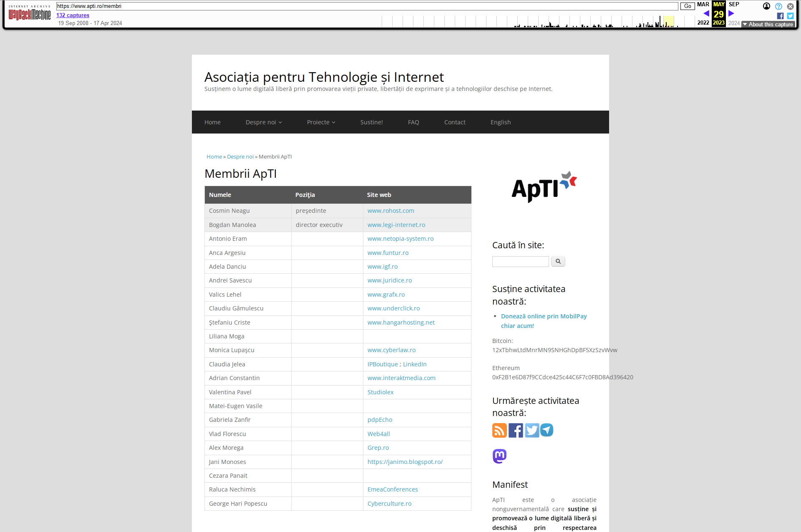The height and width of the screenshot is (532, 801).
Task: Open the Contact menu item
Action: (455, 122)
